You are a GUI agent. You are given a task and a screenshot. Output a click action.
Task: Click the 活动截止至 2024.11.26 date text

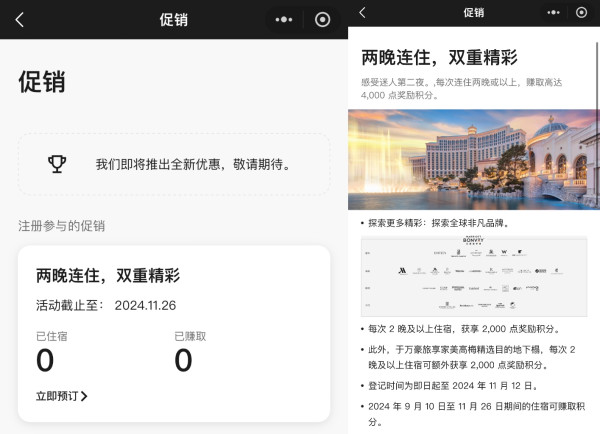coord(106,305)
